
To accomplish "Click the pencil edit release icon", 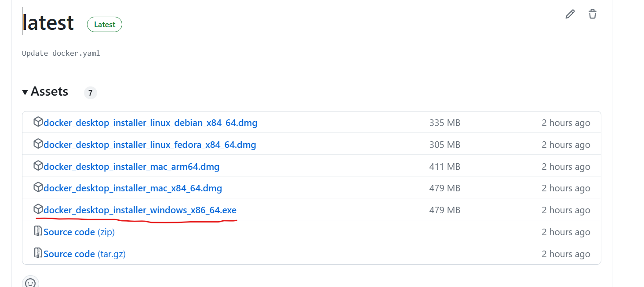I will click(x=570, y=14).
